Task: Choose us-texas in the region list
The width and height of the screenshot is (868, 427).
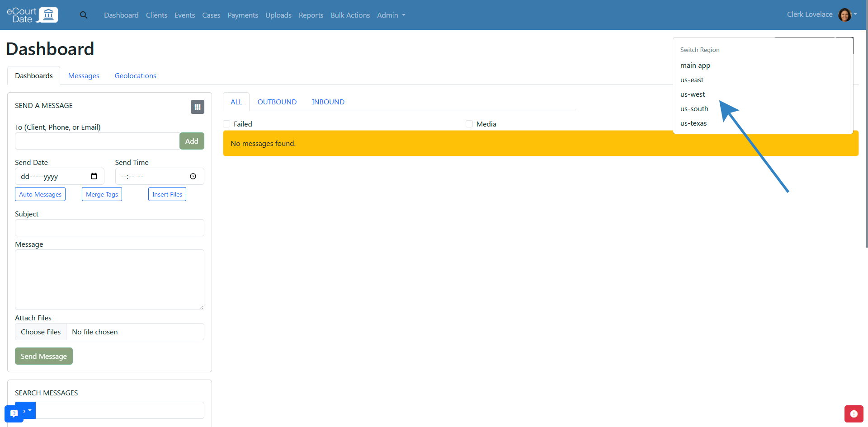Action: pyautogui.click(x=693, y=123)
